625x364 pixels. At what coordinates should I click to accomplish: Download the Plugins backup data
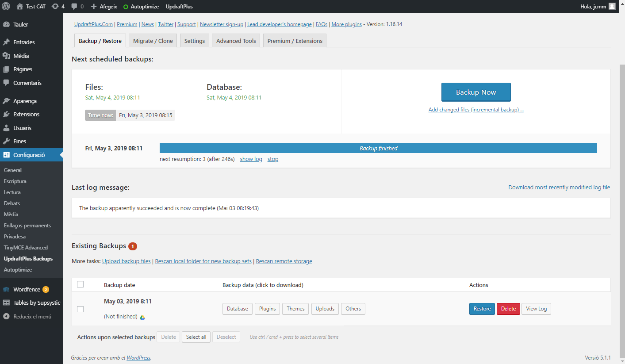[x=268, y=309]
